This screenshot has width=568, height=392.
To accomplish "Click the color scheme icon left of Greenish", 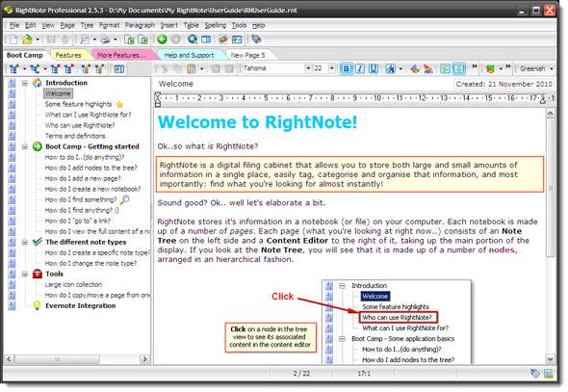I will click(x=490, y=68).
